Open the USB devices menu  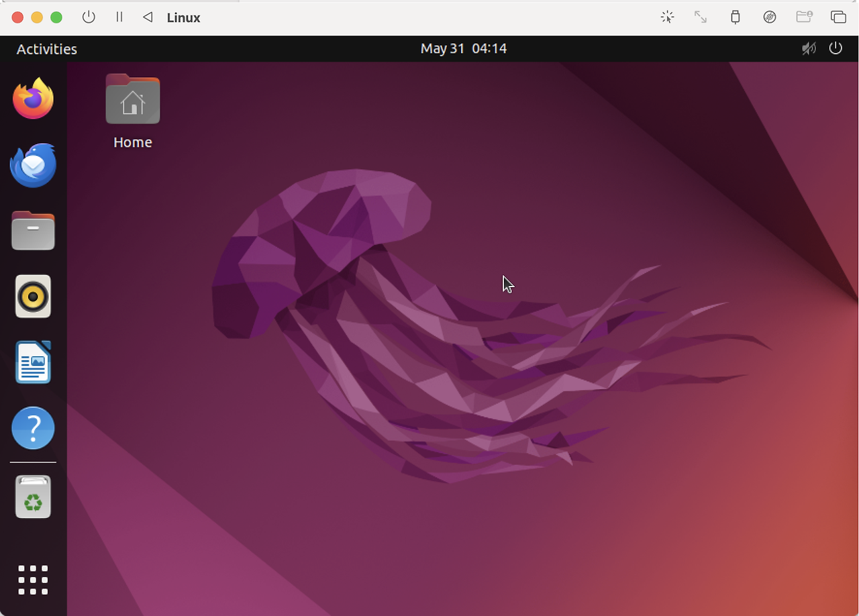[x=736, y=17]
